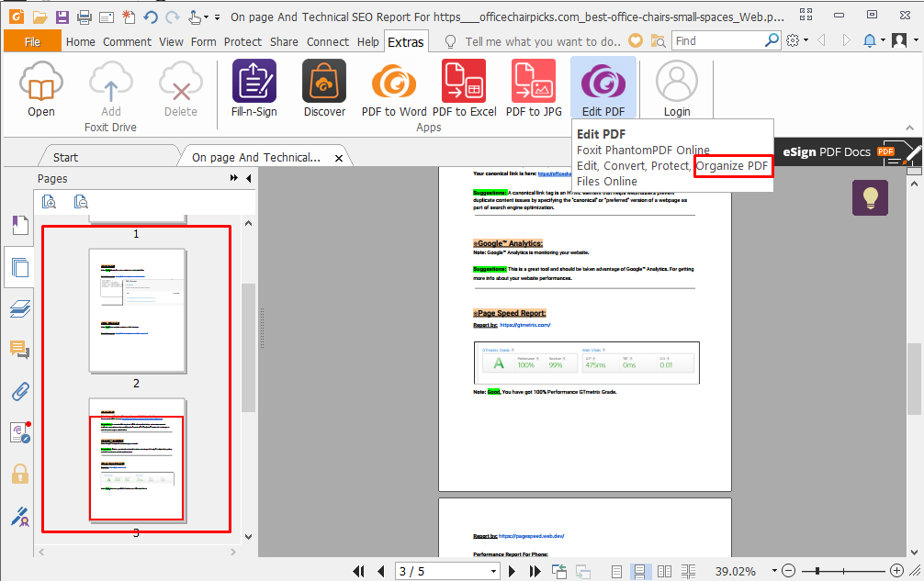Switch to the Comment ribbon tab
This screenshot has width=924, height=581.
point(128,42)
